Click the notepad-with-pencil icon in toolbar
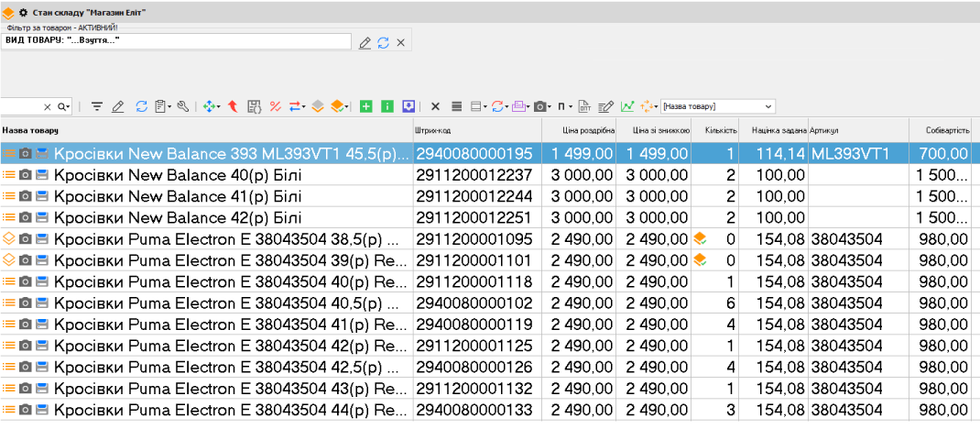Image resolution: width=980 pixels, height=429 pixels. point(605,107)
